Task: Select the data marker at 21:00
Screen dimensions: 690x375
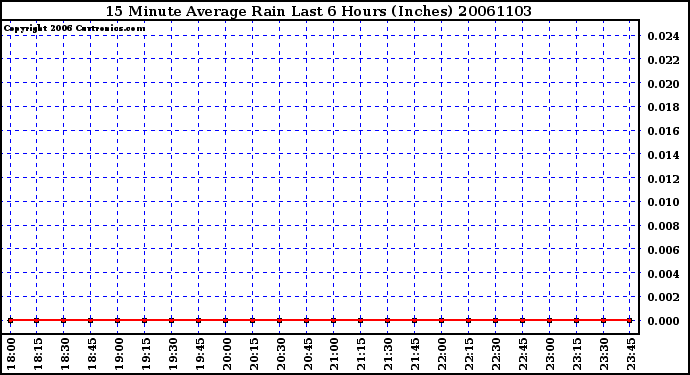Action: click(334, 320)
